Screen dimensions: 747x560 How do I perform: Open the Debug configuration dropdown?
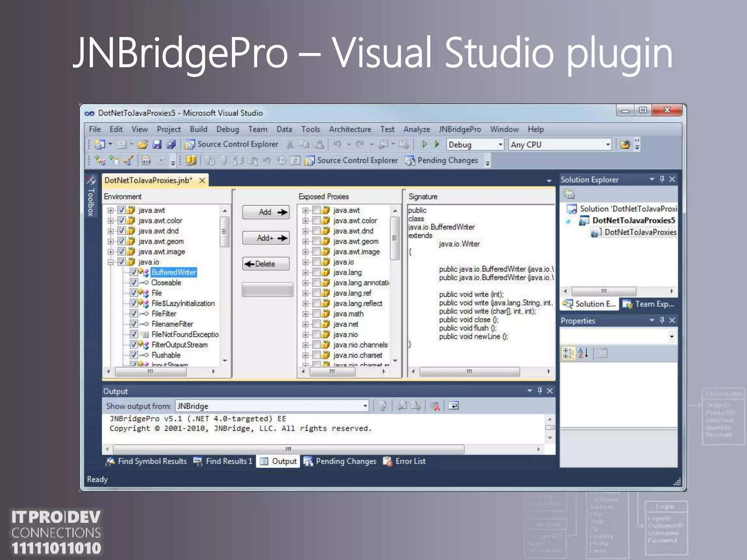pos(500,145)
